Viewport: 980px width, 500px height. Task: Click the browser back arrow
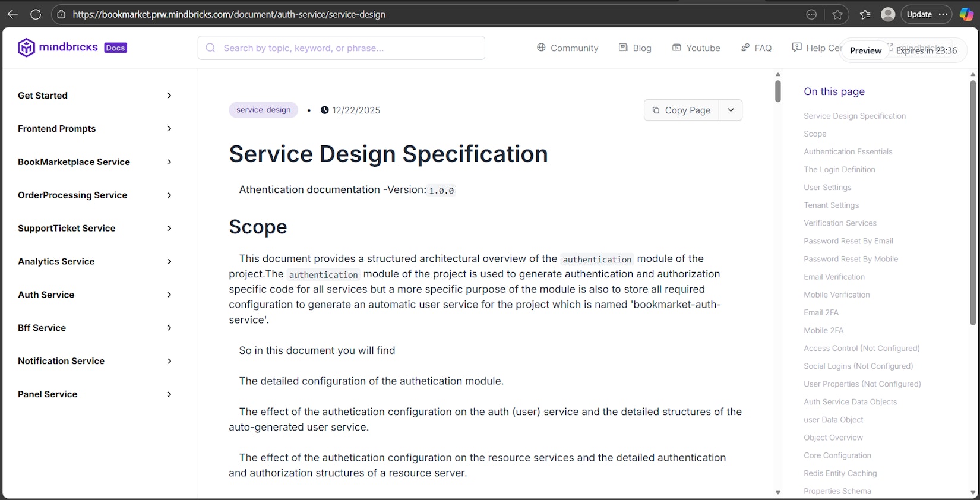click(12, 14)
